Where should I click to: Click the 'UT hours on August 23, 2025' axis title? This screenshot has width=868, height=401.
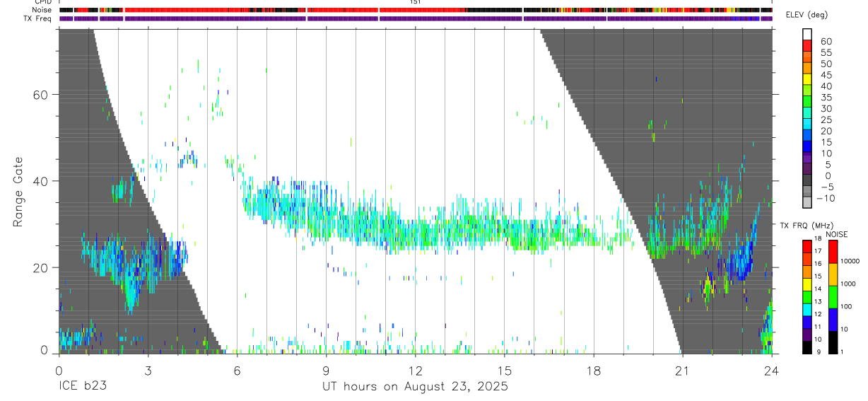coord(416,387)
